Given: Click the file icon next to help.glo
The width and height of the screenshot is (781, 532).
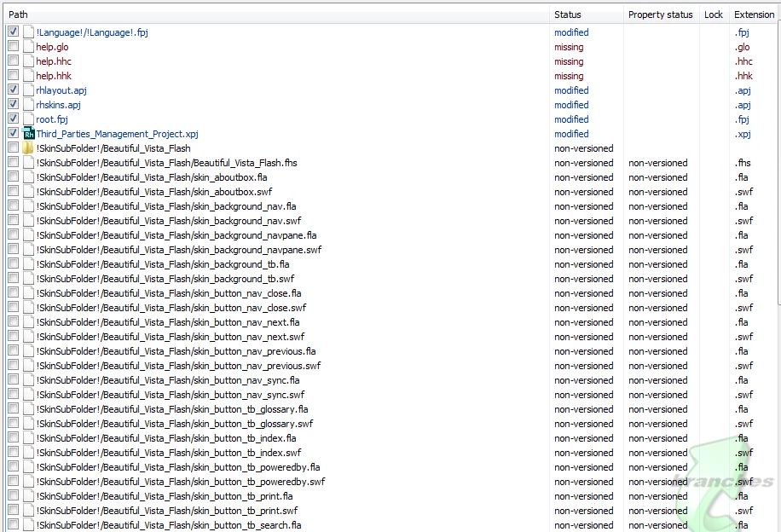Looking at the screenshot, I should coord(28,47).
